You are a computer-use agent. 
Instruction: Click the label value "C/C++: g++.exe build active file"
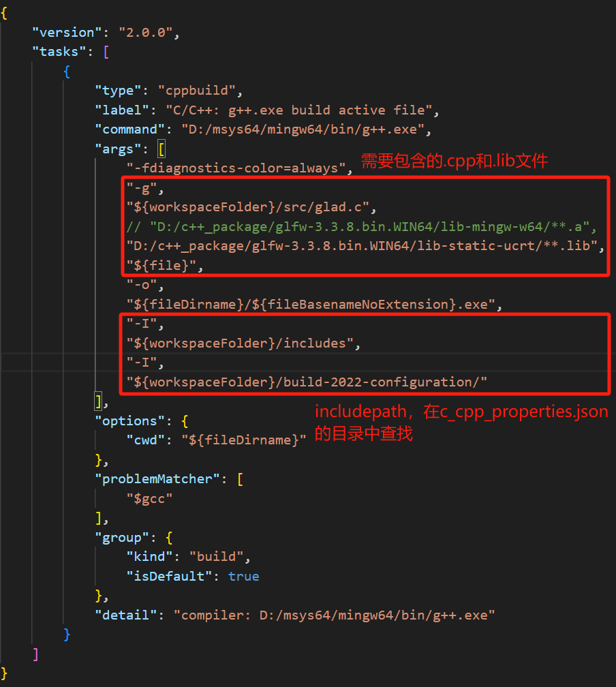(298, 110)
